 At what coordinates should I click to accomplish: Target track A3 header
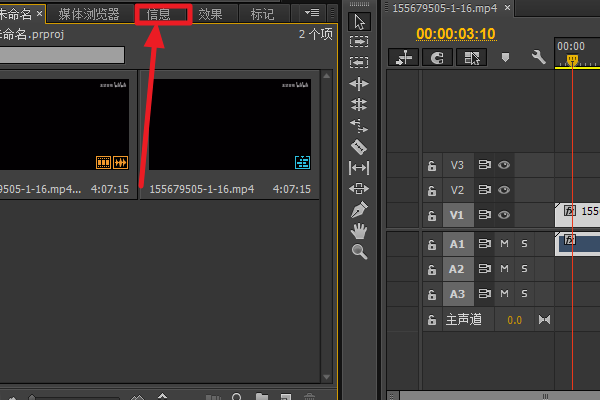(458, 294)
